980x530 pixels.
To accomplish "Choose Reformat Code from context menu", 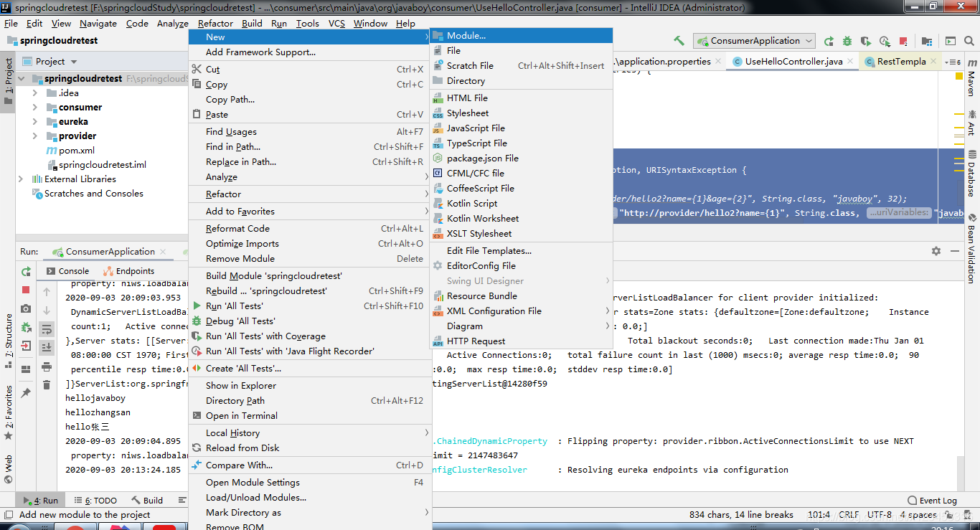I will [x=308, y=229].
